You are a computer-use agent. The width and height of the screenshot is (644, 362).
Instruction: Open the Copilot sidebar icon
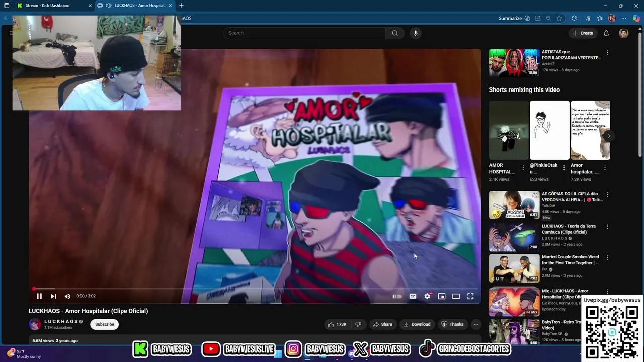[x=636, y=18]
